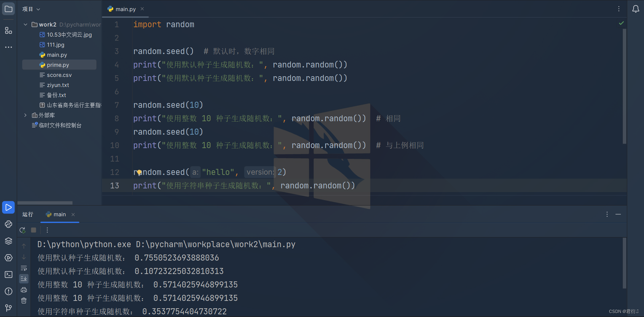This screenshot has width=644, height=317.
Task: Print the console output
Action: tap(24, 290)
